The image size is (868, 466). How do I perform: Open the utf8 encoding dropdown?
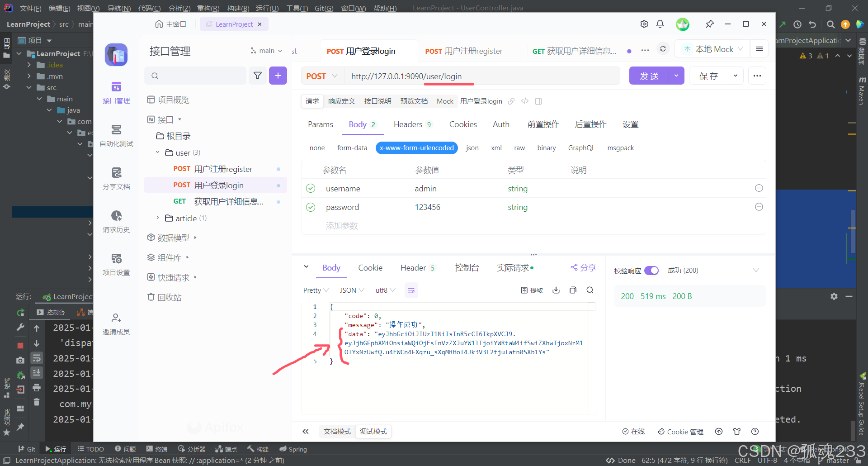pos(385,290)
